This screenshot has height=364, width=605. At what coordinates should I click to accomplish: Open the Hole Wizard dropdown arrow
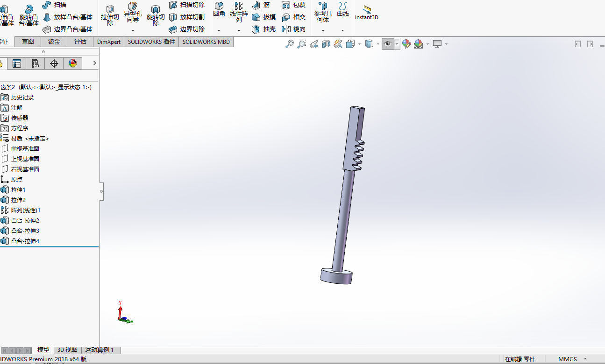click(x=133, y=30)
